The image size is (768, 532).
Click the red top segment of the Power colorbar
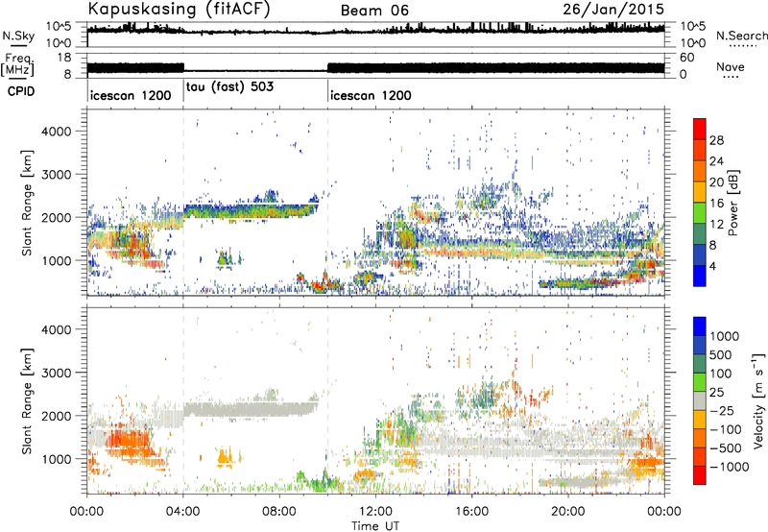(x=700, y=129)
